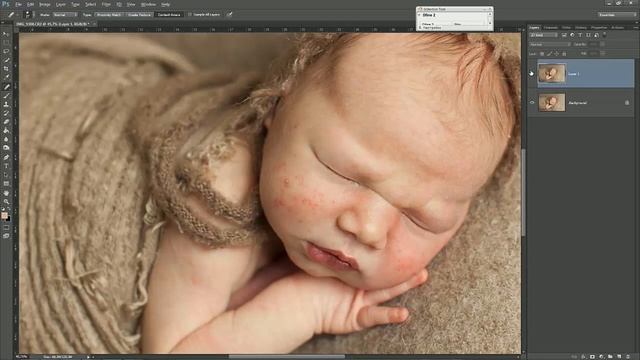640x360 pixels.
Task: Select the Quick Selection tool
Action: pyautogui.click(x=6, y=60)
